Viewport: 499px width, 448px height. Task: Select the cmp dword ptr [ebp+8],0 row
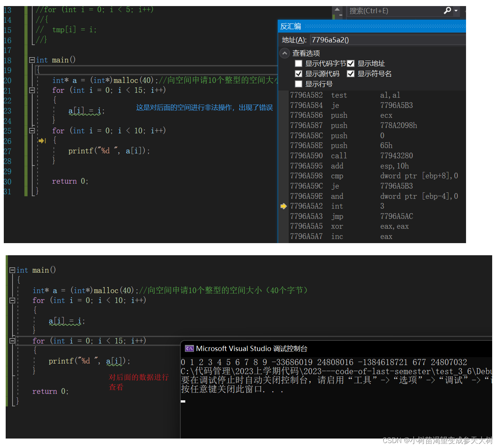click(374, 176)
